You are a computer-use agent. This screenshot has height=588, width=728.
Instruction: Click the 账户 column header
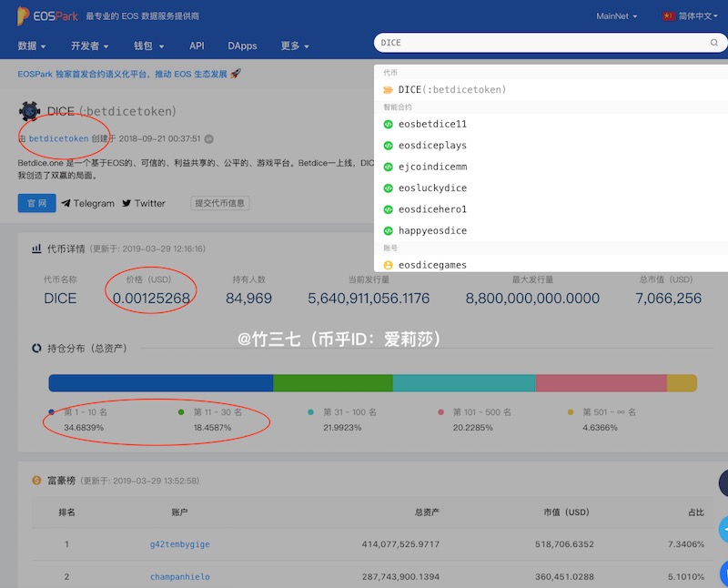[x=179, y=512]
